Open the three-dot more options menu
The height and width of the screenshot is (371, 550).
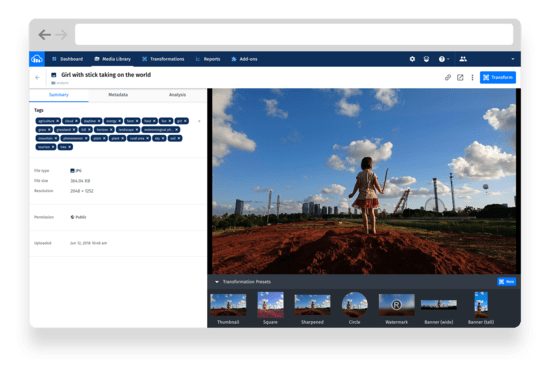click(472, 77)
